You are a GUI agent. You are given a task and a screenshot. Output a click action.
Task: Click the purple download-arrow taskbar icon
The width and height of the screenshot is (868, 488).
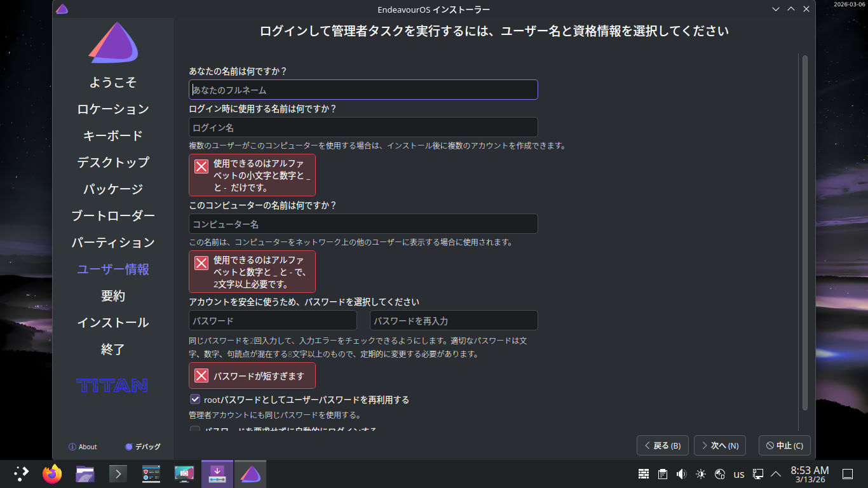coord(217,473)
